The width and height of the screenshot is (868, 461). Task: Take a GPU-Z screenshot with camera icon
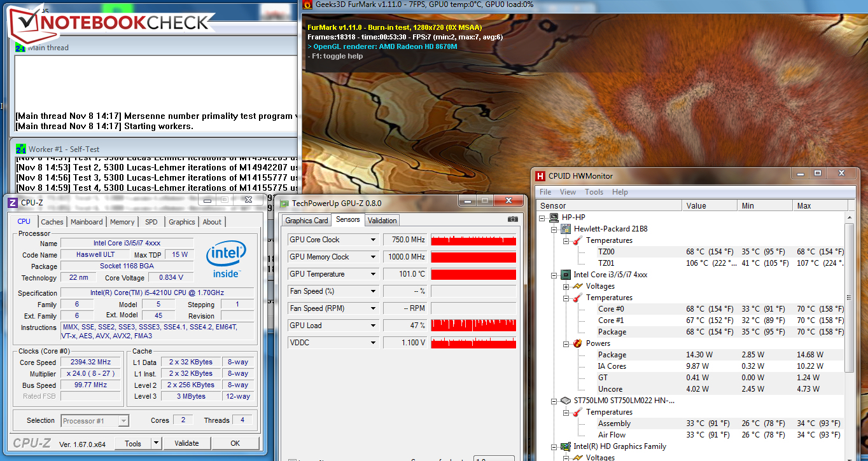(512, 220)
